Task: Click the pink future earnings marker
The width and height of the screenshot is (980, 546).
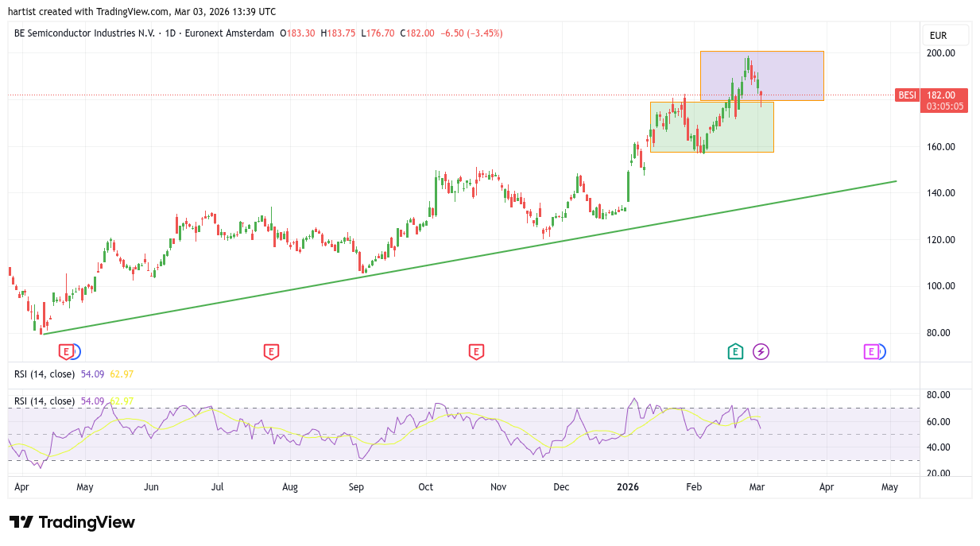Action: coord(871,351)
